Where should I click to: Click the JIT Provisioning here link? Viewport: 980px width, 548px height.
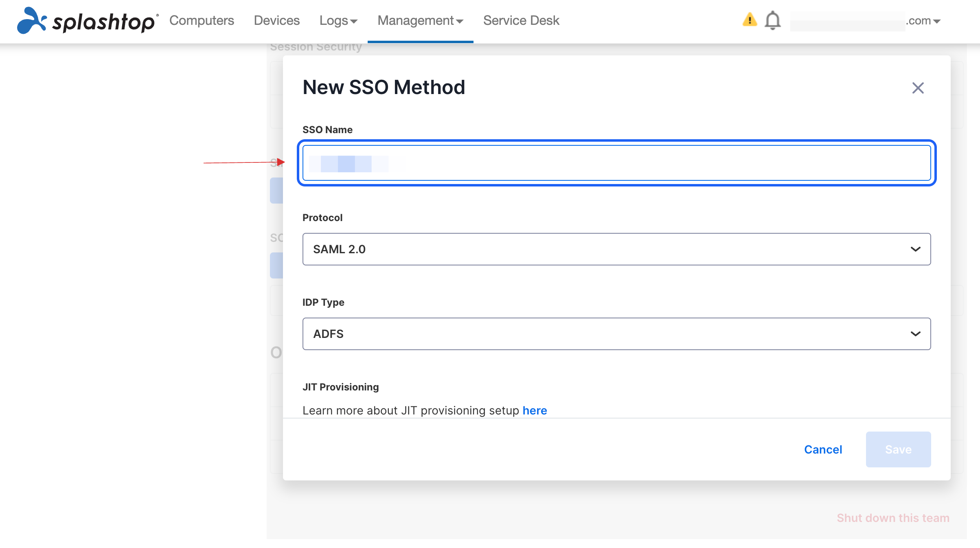coord(535,411)
